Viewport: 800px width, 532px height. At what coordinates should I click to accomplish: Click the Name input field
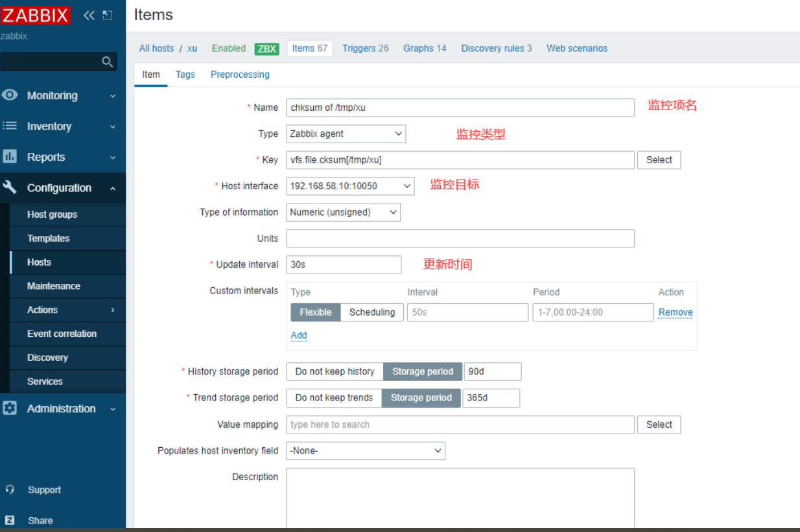tap(460, 108)
